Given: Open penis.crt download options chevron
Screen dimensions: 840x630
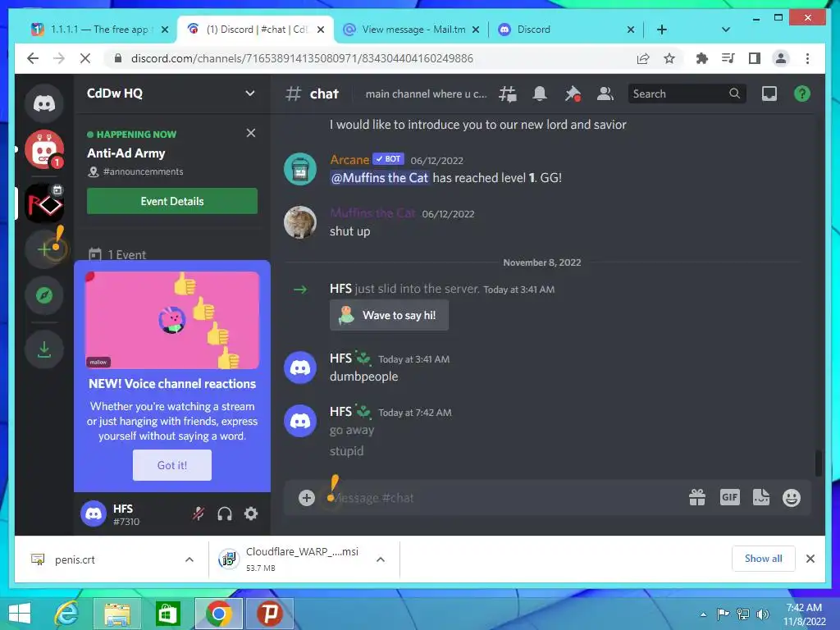Looking at the screenshot, I should click(189, 559).
